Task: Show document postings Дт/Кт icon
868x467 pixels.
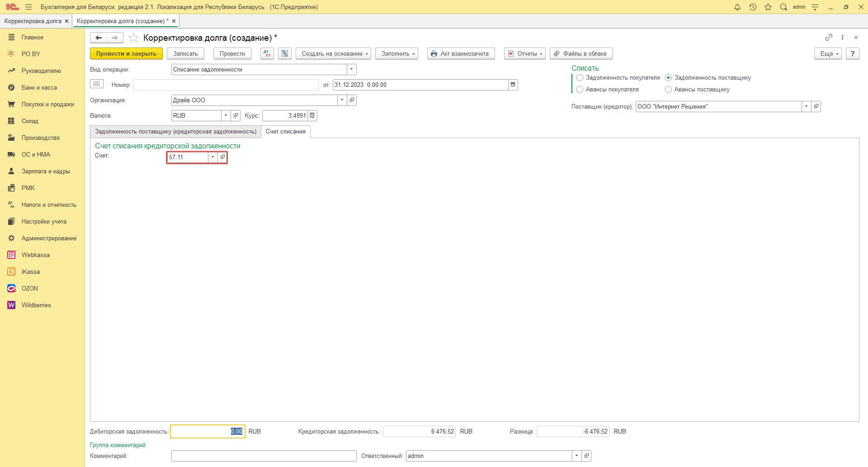Action: (x=267, y=53)
